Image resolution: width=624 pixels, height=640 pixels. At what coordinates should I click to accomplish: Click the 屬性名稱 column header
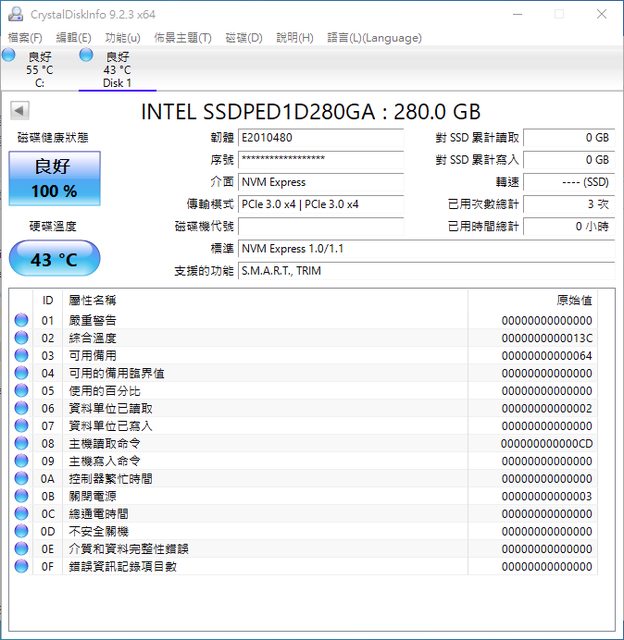coord(92,300)
